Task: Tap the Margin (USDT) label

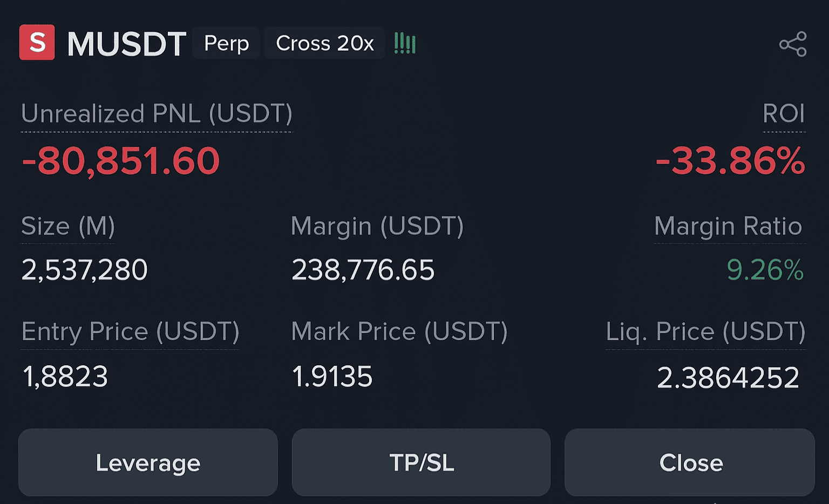Action: 377,226
